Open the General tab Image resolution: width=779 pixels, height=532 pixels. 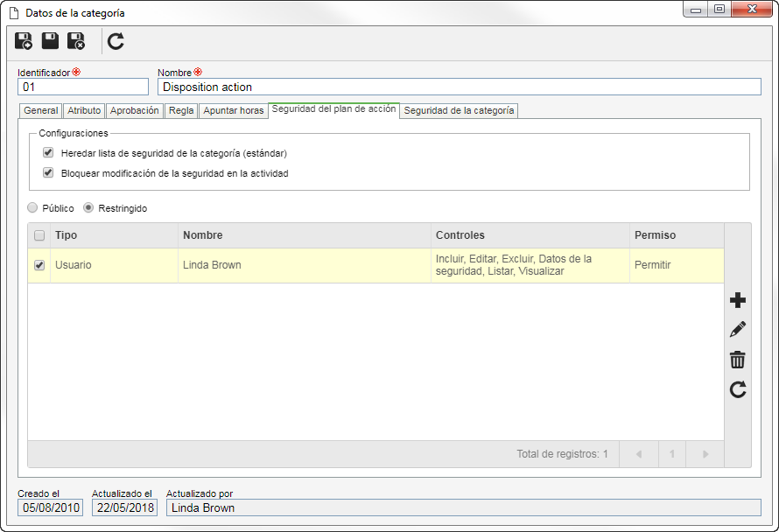pyautogui.click(x=41, y=110)
